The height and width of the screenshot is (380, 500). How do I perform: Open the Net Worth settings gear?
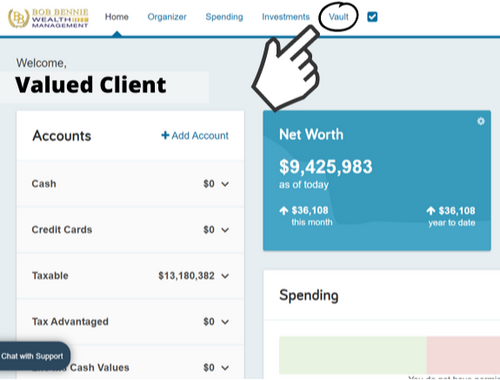tap(481, 121)
